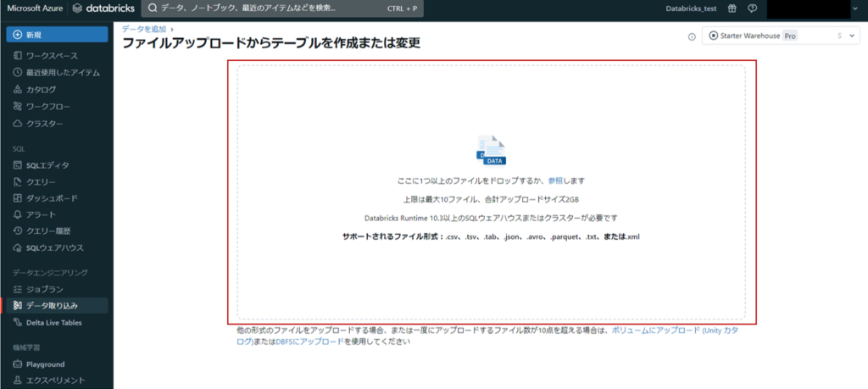Click the info icon beside Starter Warehouse
Viewport: 868px width, 389px height.
(x=692, y=36)
